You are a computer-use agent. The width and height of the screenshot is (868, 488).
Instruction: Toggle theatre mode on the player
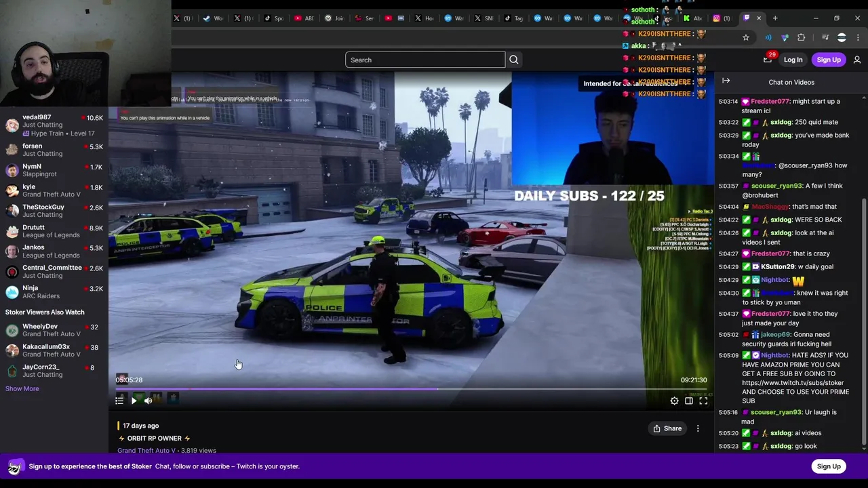pyautogui.click(x=689, y=401)
